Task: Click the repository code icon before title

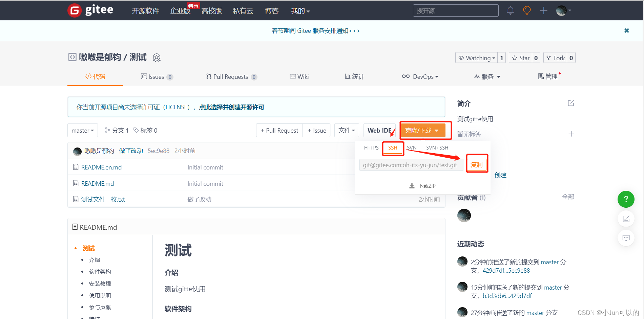Action: 72,57
